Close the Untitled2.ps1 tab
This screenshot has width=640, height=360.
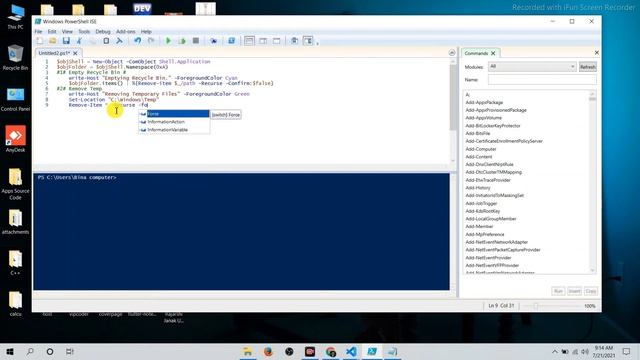(x=75, y=53)
